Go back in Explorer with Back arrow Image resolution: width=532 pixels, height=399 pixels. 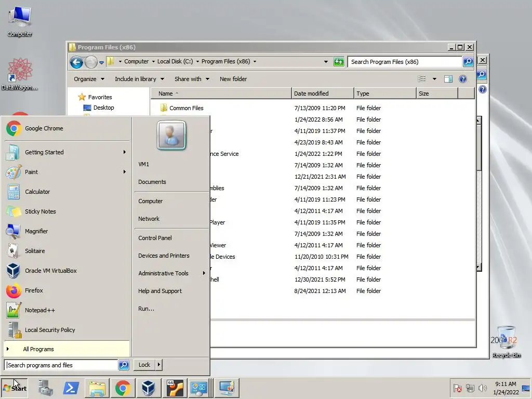click(x=76, y=62)
